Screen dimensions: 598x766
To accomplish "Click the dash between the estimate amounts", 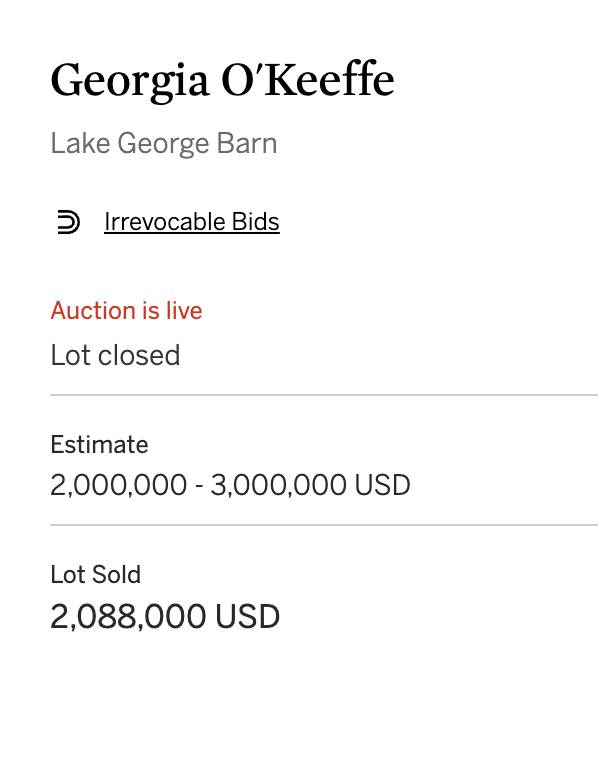I will pyautogui.click(x=199, y=487).
